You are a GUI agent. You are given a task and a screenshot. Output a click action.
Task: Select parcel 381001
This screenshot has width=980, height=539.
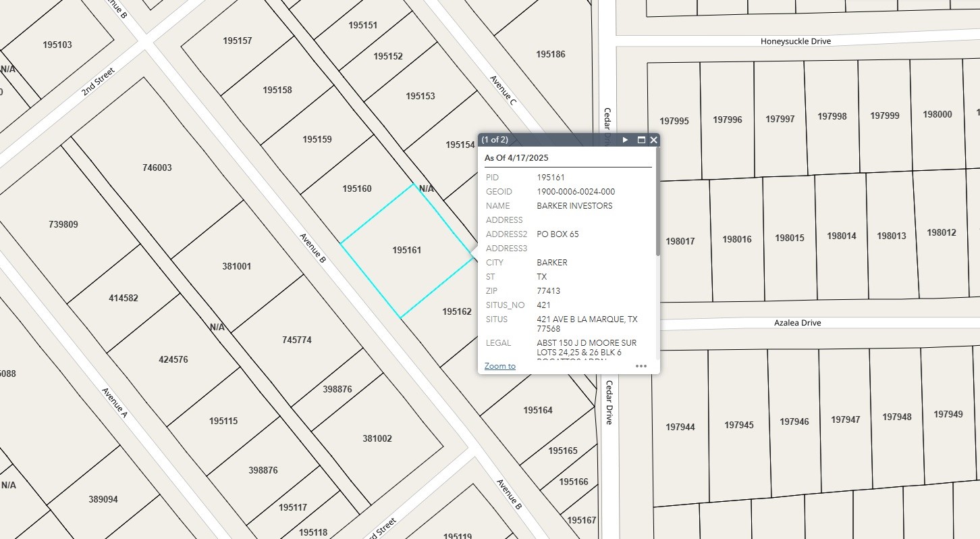(x=236, y=267)
